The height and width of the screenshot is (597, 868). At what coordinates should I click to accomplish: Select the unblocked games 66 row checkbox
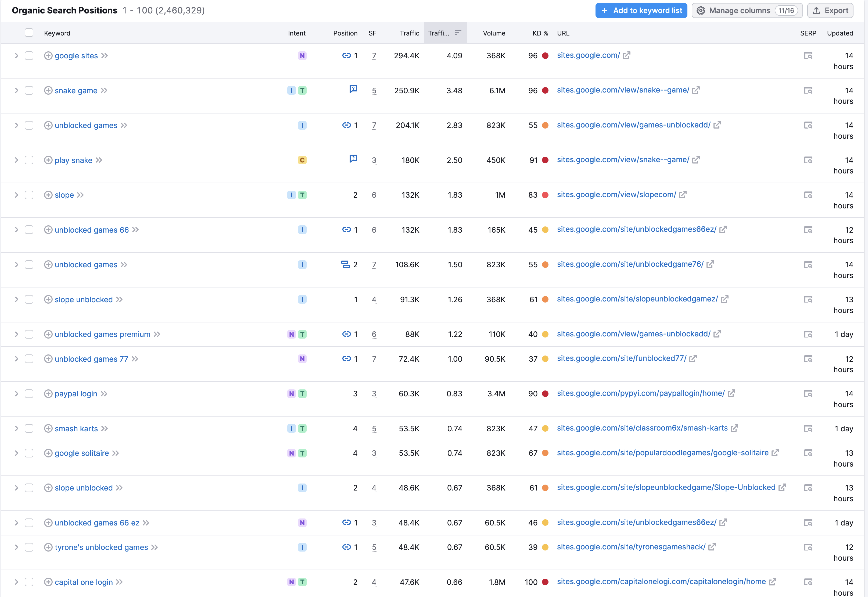29,230
